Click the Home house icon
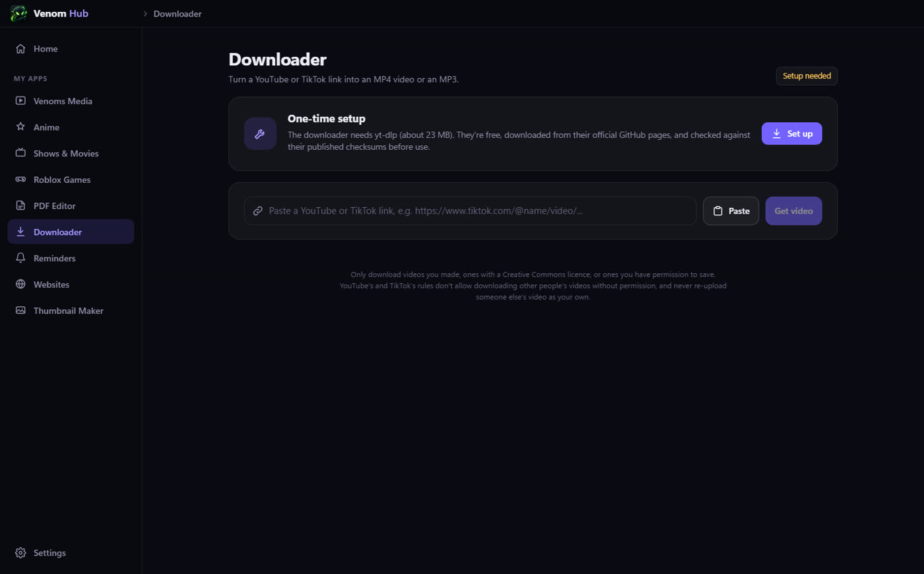Image resolution: width=924 pixels, height=574 pixels. (x=20, y=49)
